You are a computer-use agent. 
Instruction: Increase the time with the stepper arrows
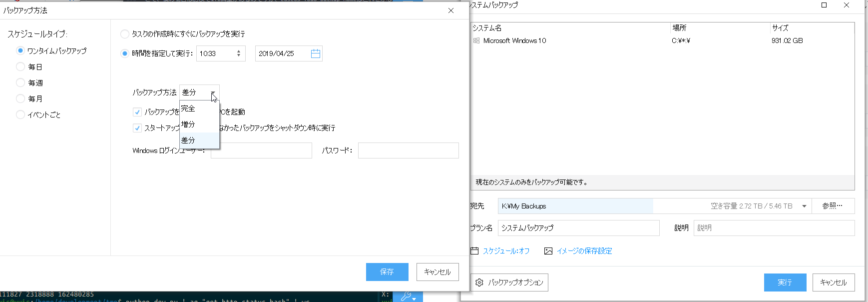point(239,51)
